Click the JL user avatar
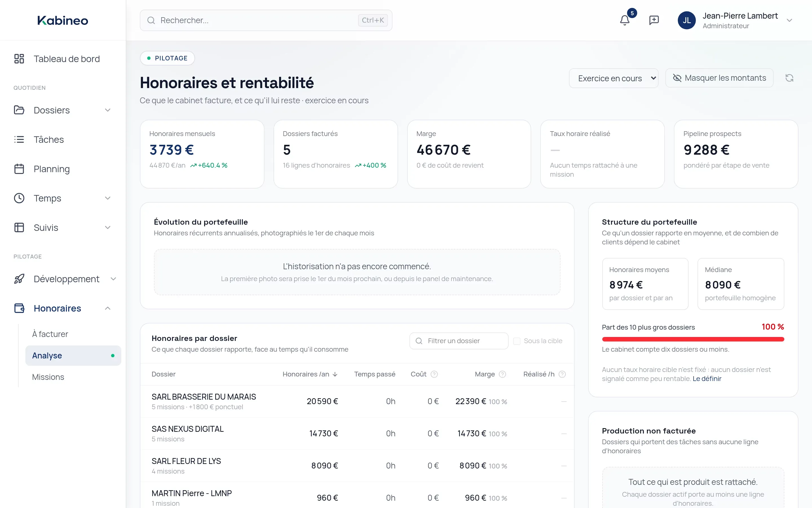Viewport: 812px width, 508px height. pyautogui.click(x=687, y=20)
